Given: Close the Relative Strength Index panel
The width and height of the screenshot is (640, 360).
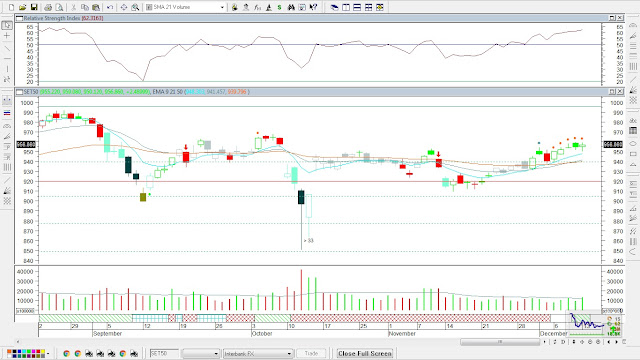Looking at the screenshot, I should pyautogui.click(x=620, y=18).
